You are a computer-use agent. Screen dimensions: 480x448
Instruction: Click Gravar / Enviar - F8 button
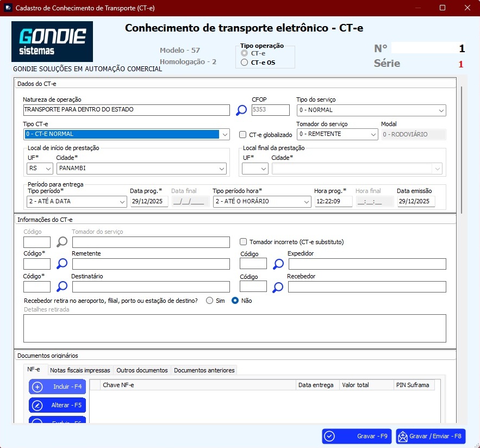pos(431,436)
